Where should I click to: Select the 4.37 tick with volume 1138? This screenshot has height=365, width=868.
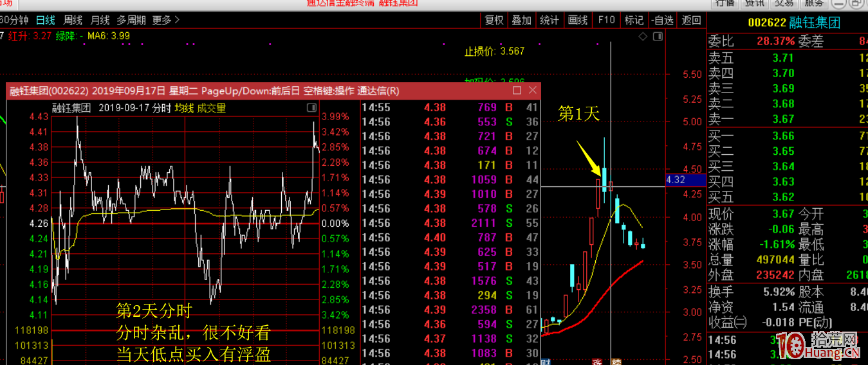450,339
